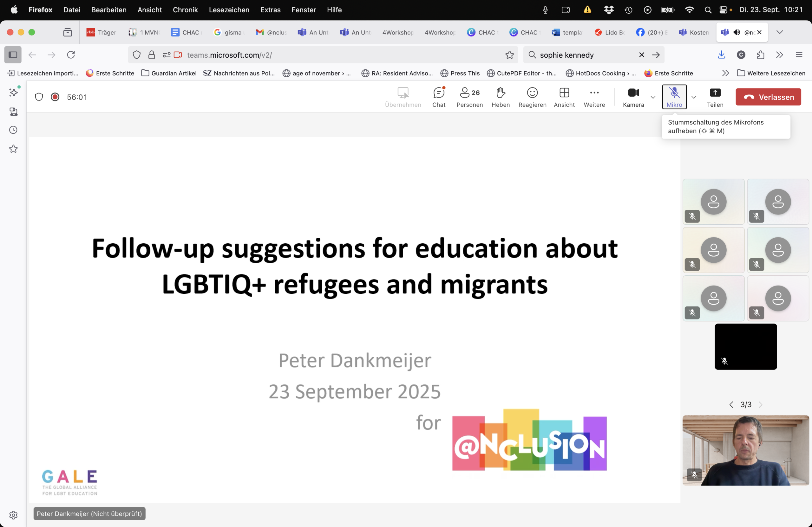Go to previous participant page arrow

click(731, 405)
